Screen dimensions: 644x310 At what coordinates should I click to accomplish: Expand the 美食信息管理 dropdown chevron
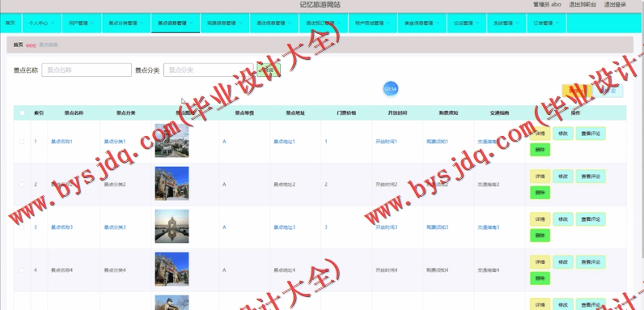438,23
